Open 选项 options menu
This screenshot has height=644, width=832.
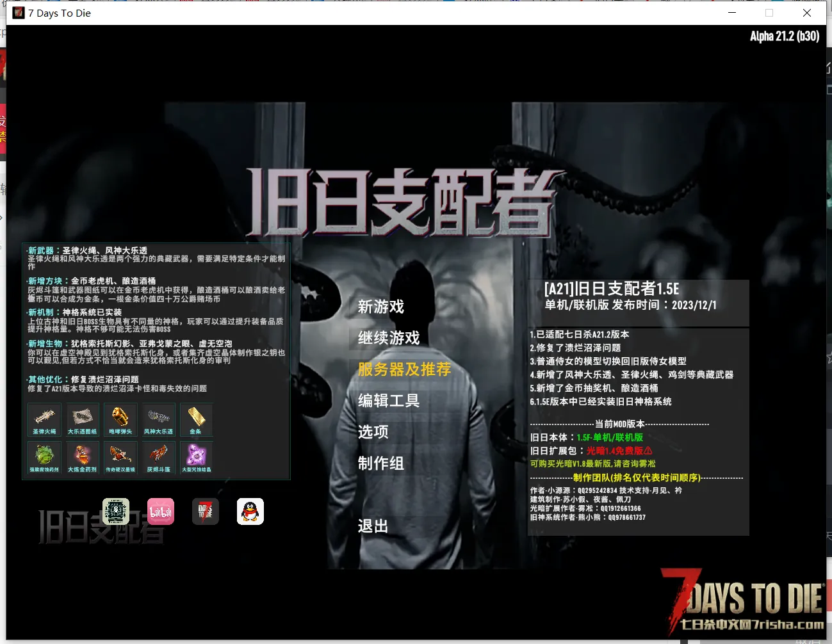373,432
